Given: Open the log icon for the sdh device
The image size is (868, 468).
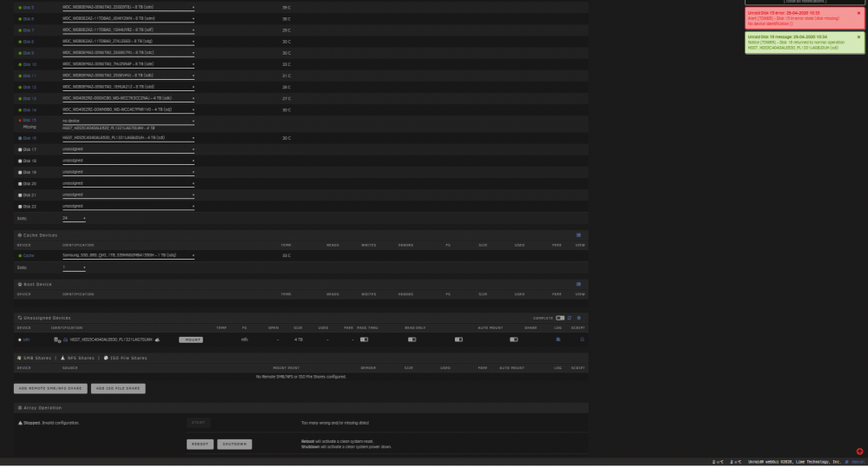Looking at the screenshot, I should [558, 339].
